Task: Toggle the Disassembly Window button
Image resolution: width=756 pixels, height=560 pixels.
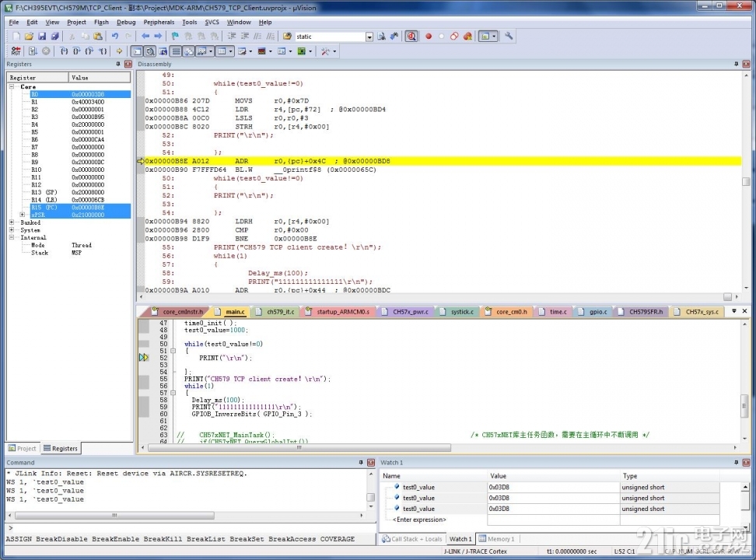Action: click(x=150, y=51)
